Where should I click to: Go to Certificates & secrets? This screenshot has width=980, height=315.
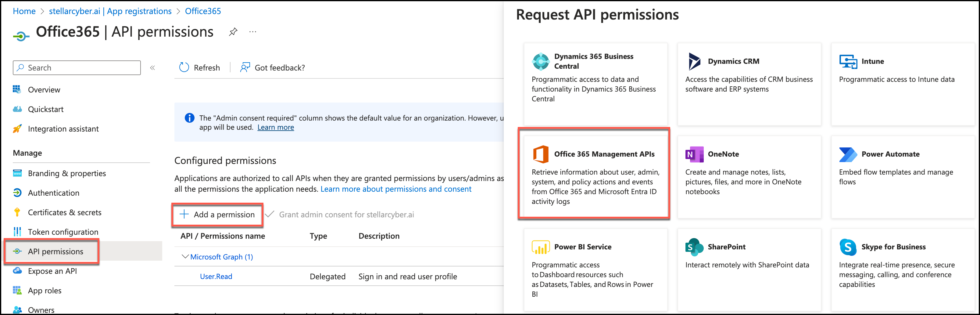point(64,212)
